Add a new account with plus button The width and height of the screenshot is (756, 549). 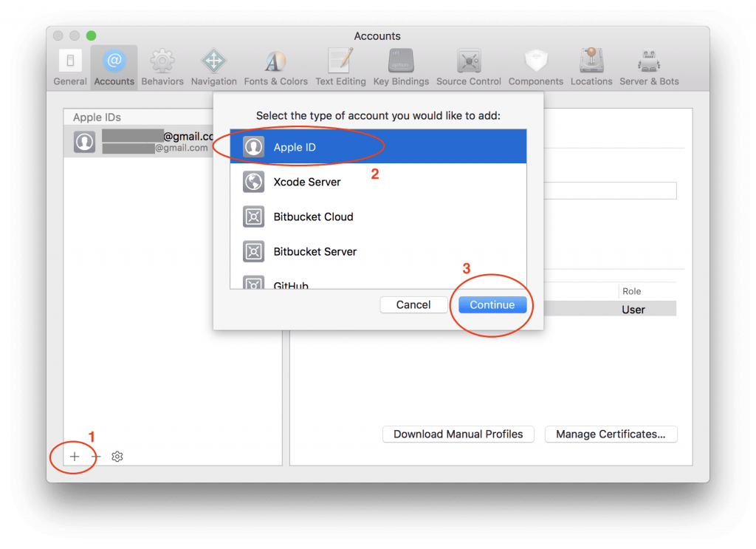75,457
